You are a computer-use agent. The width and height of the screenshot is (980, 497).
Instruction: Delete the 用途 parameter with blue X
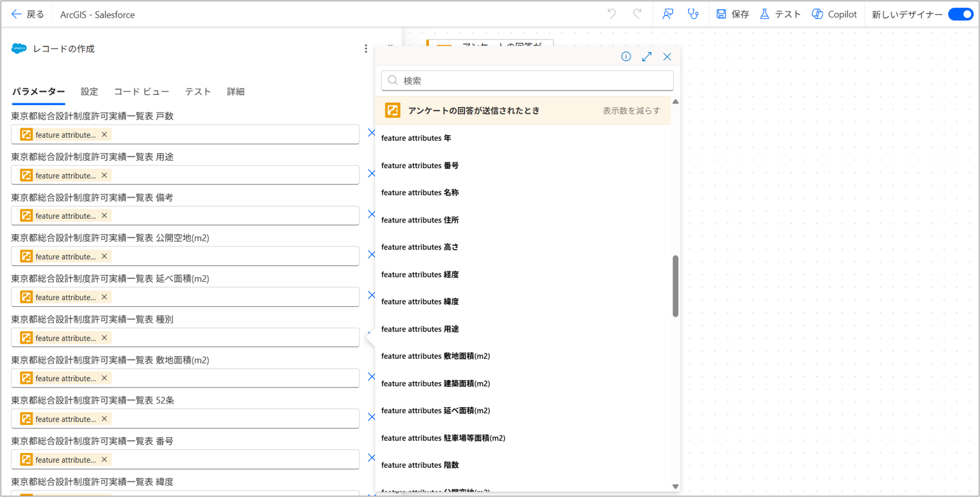point(371,174)
